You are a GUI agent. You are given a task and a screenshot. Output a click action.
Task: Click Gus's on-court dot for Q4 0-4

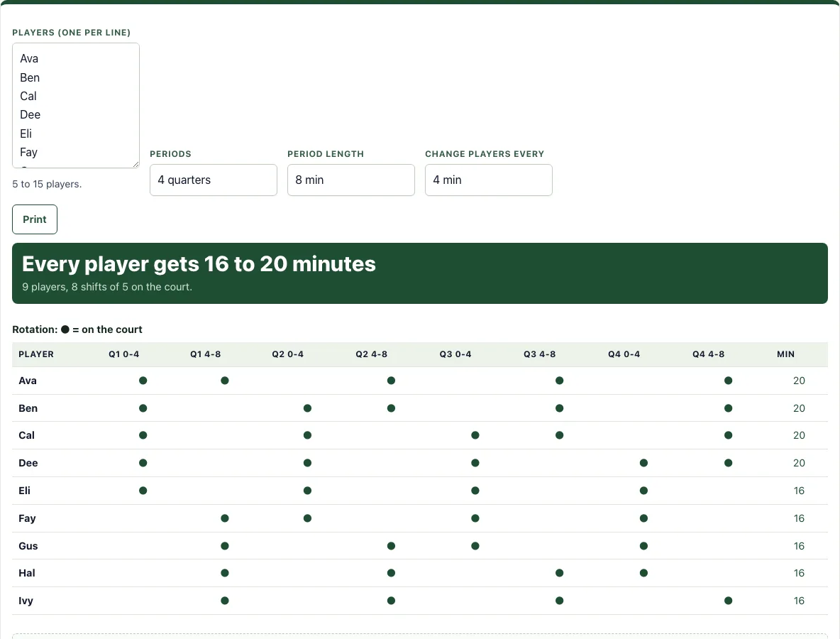click(644, 546)
